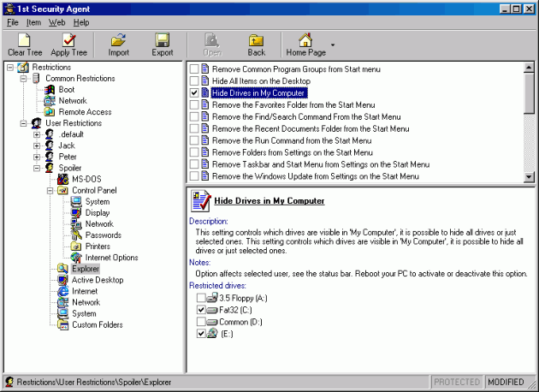
Task: Toggle the Common (D:) drive checkbox
Action: (202, 321)
